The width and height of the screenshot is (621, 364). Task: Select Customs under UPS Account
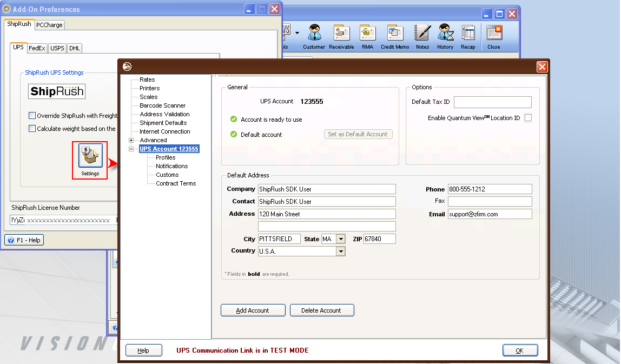tap(167, 175)
